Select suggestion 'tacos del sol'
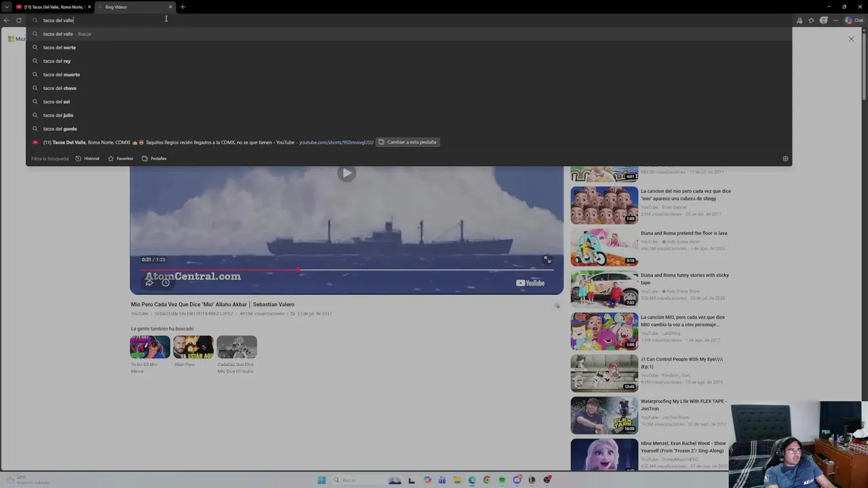This screenshot has width=868, height=488. tap(408, 102)
